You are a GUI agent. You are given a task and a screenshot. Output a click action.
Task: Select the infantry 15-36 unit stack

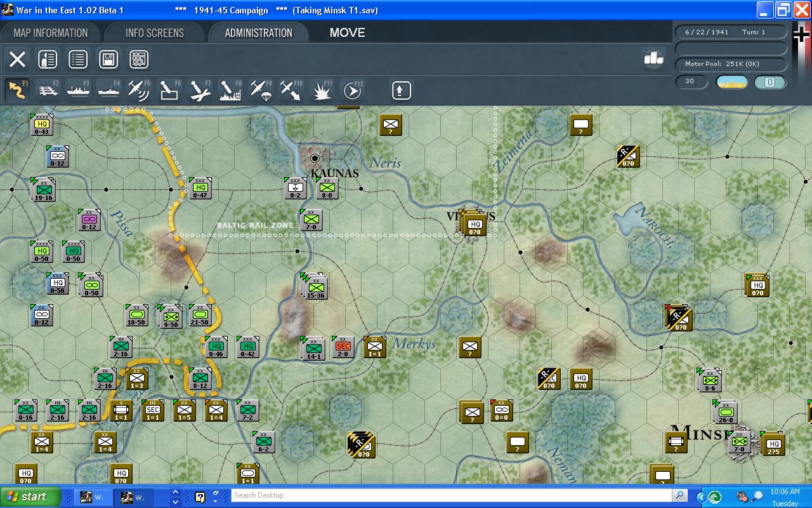(x=315, y=288)
